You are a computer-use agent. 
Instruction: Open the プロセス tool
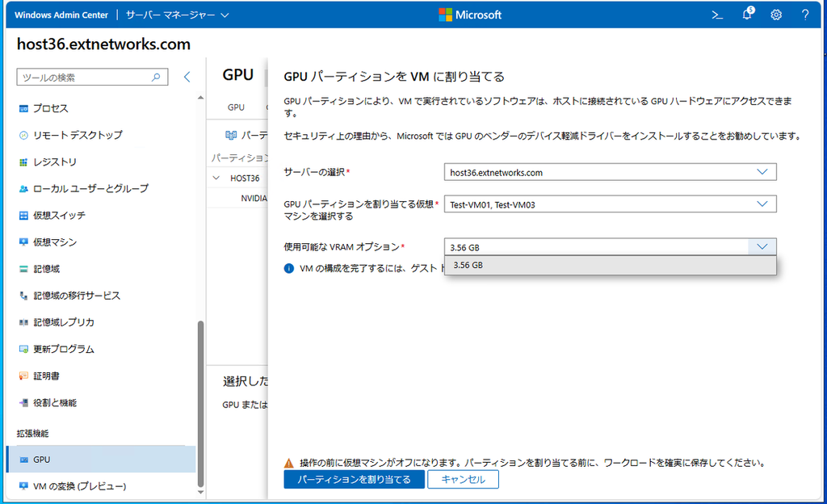pyautogui.click(x=51, y=108)
